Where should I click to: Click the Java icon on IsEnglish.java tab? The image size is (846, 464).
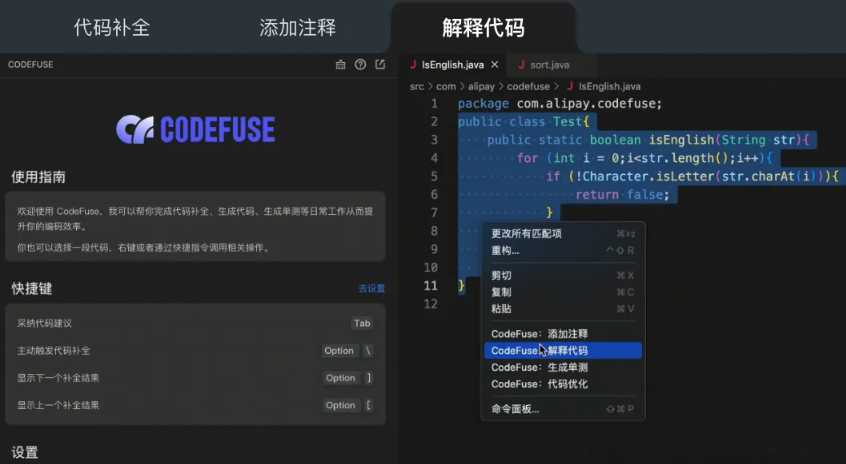[413, 65]
